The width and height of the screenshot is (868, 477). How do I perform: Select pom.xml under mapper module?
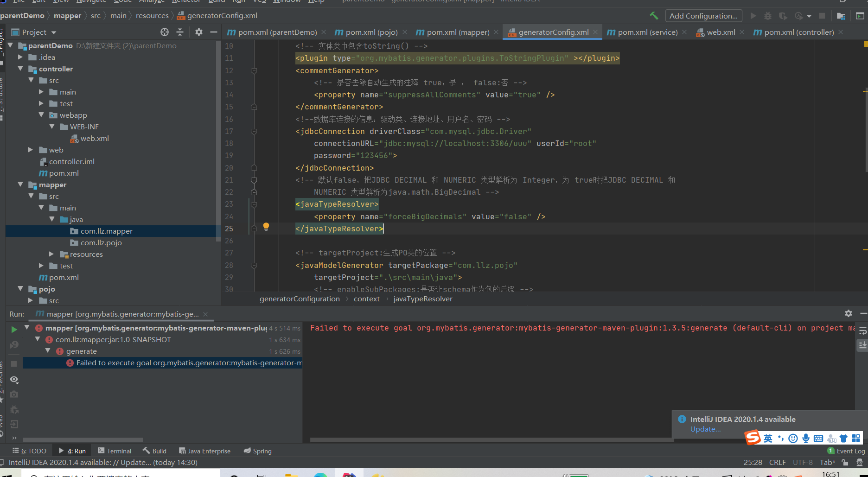pos(64,277)
